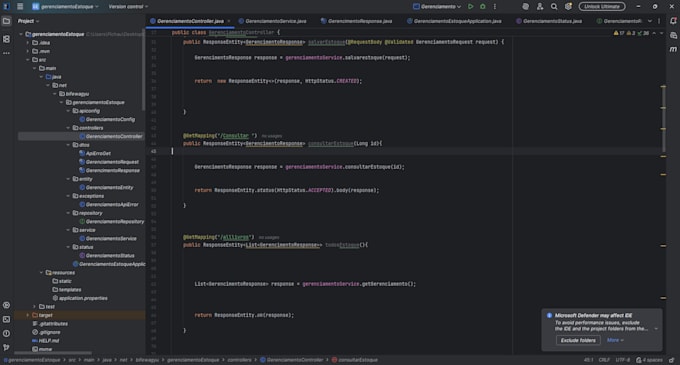Open Project view mode dropdown
The image size is (680, 365).
[x=28, y=21]
